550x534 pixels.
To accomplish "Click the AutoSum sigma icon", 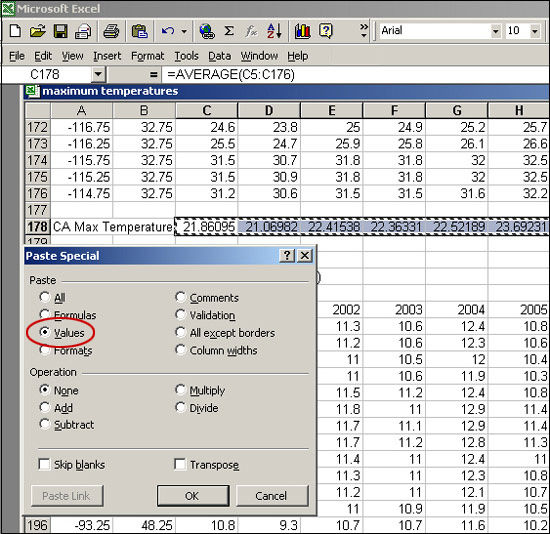I will click(x=229, y=31).
